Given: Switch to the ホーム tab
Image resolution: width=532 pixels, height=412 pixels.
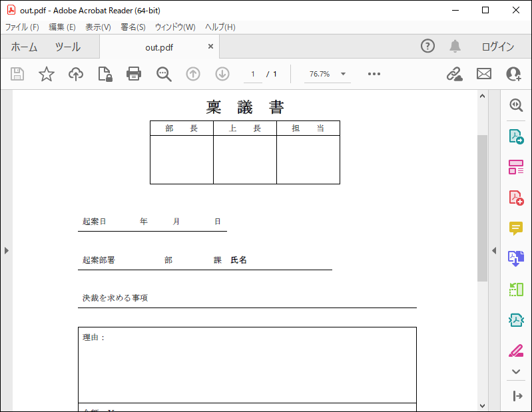Looking at the screenshot, I should [24, 47].
